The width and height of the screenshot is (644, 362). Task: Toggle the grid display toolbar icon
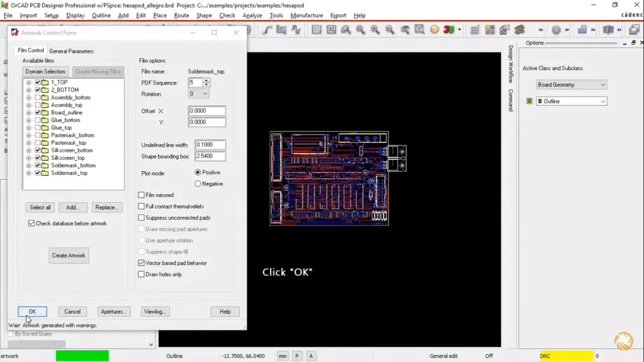tap(474, 30)
